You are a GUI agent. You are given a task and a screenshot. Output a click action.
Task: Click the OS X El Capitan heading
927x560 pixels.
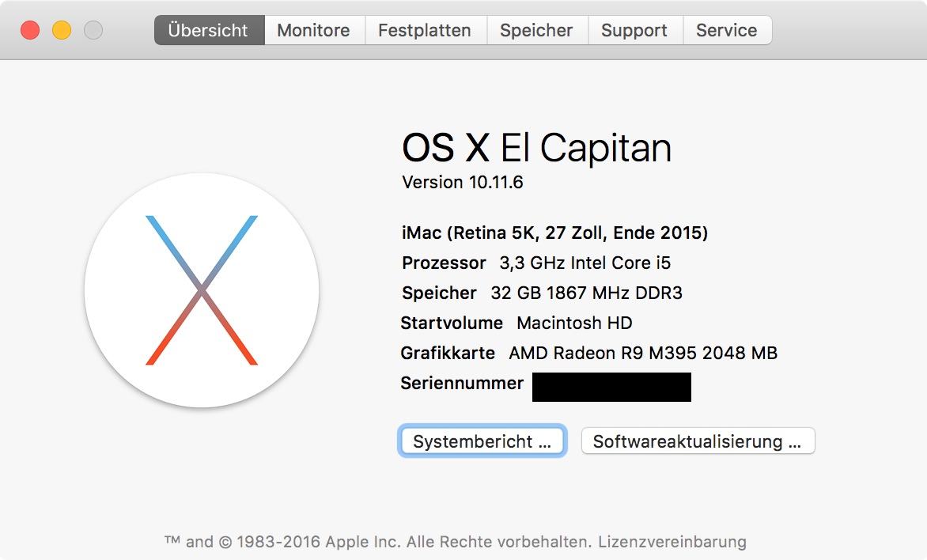click(537, 147)
